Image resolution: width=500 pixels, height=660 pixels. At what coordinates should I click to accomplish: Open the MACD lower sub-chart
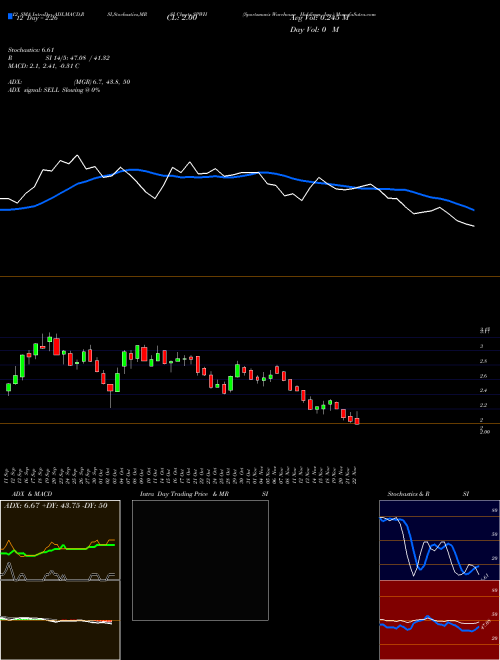(x=60, y=620)
